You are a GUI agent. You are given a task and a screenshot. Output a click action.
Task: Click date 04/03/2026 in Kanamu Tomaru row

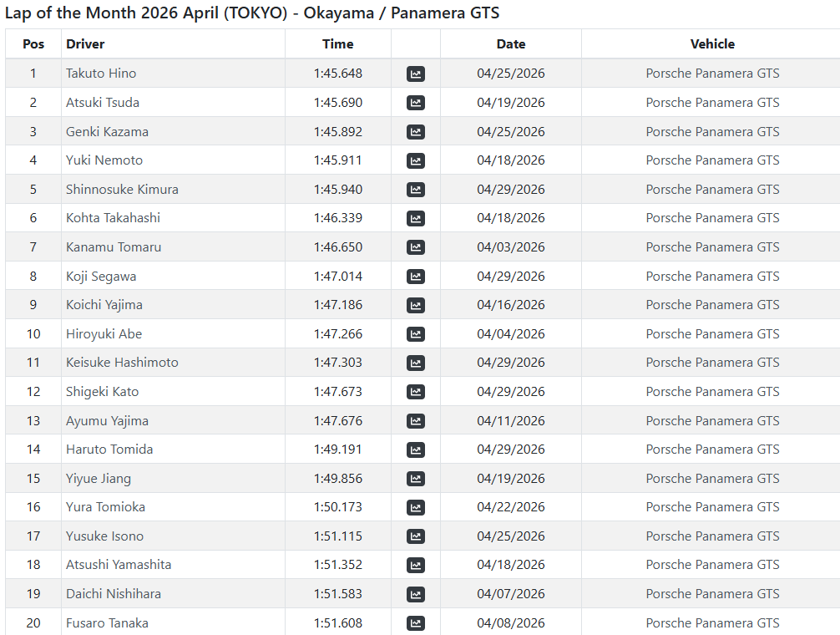(511, 247)
